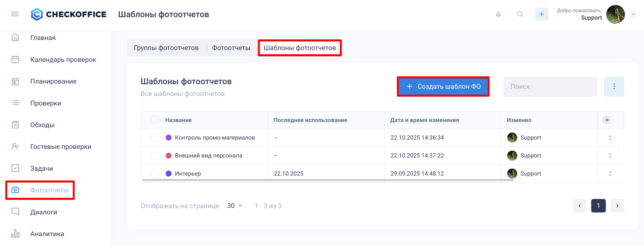The width and height of the screenshot is (644, 246).
Task: Click the add column plus icon
Action: click(607, 120)
